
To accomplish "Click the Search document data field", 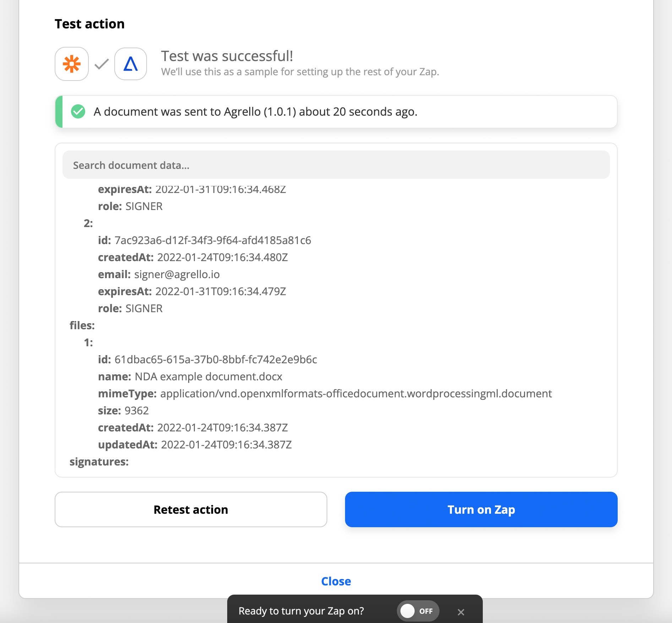I will (x=336, y=165).
